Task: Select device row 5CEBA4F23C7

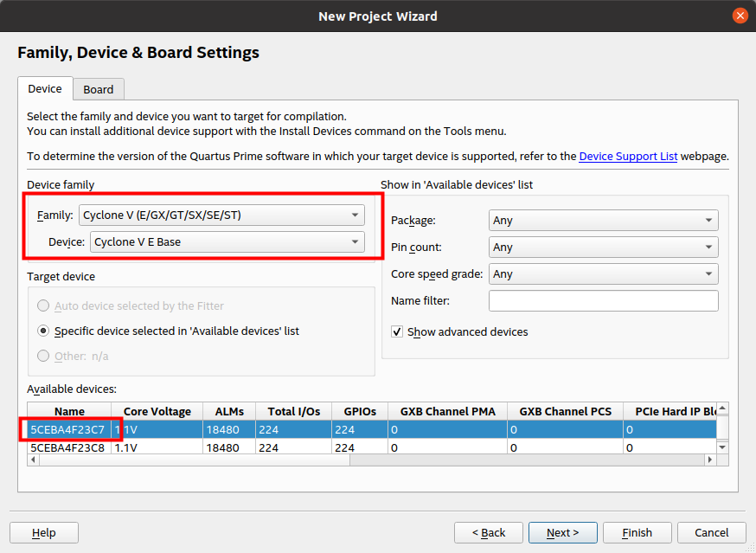Action: pyautogui.click(x=372, y=429)
